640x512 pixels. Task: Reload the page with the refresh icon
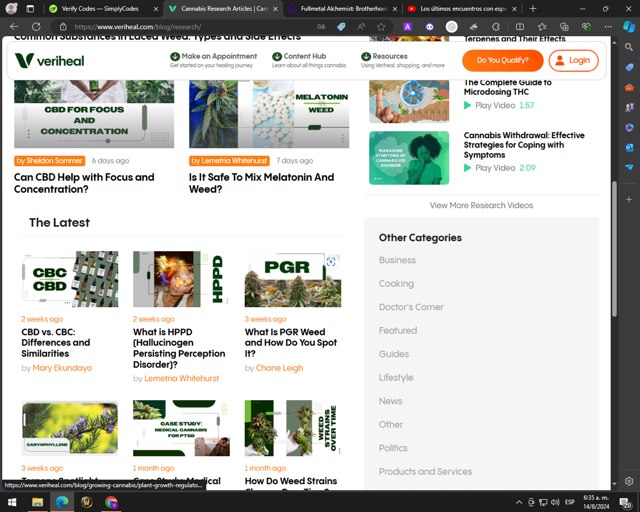tap(36, 27)
